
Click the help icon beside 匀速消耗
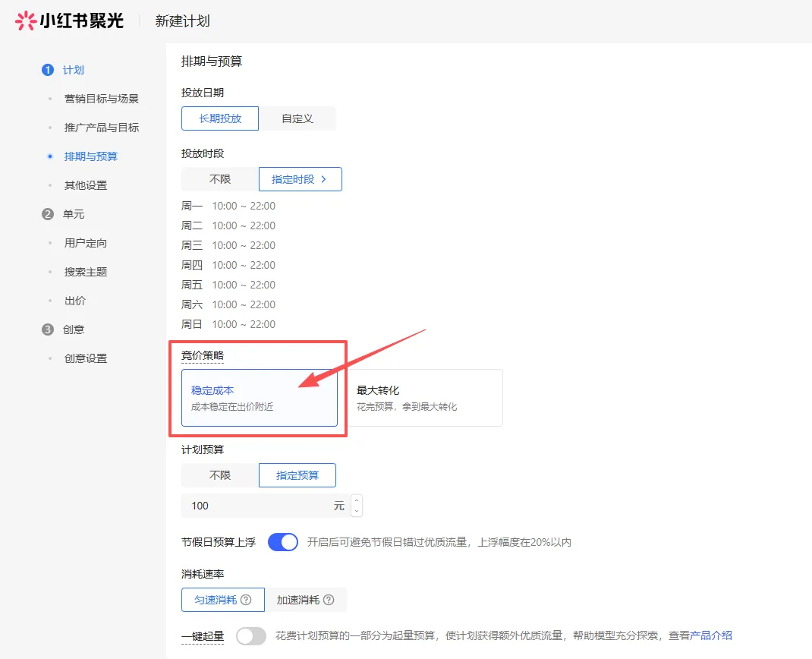pyautogui.click(x=245, y=600)
